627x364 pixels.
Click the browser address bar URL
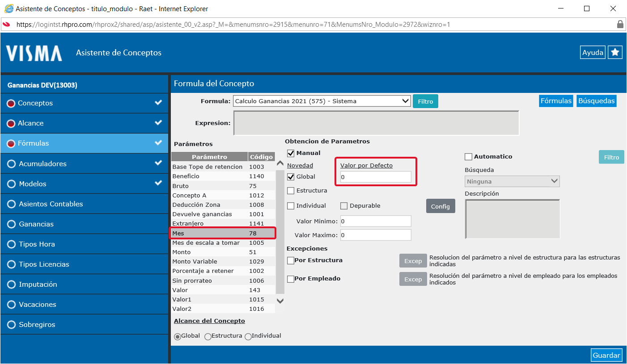tap(233, 25)
